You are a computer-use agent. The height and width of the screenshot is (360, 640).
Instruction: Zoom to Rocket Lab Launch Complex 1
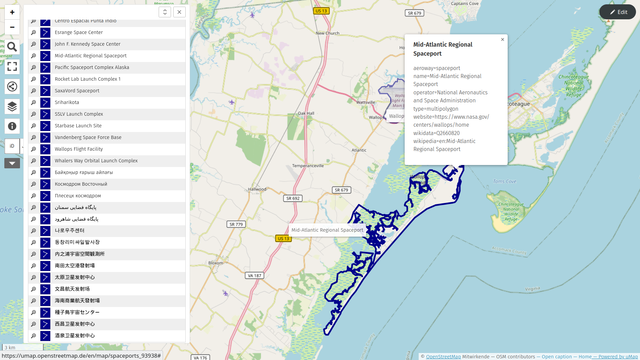(x=33, y=79)
